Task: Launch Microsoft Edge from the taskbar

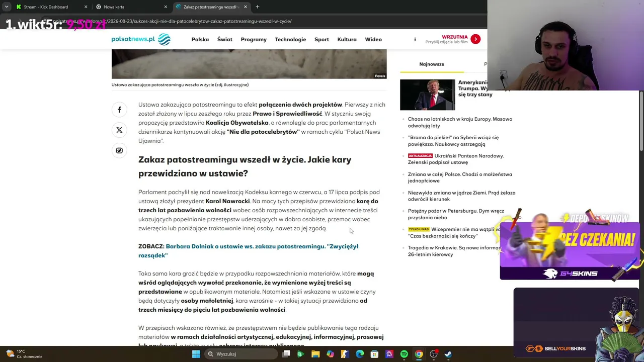Action: 360,354
